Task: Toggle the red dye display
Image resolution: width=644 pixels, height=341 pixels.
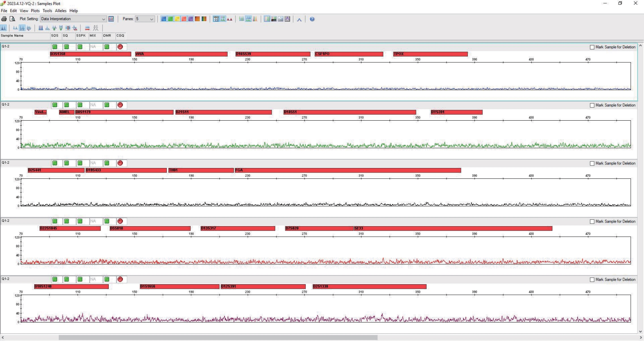Action: click(x=184, y=19)
